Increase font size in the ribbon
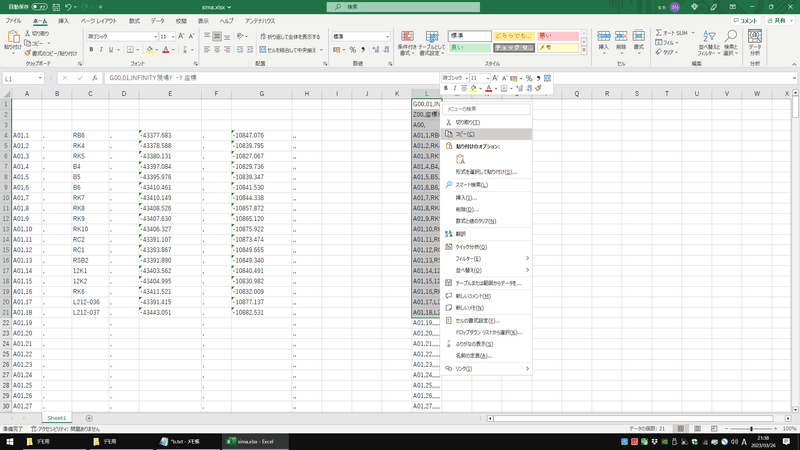 pos(181,36)
